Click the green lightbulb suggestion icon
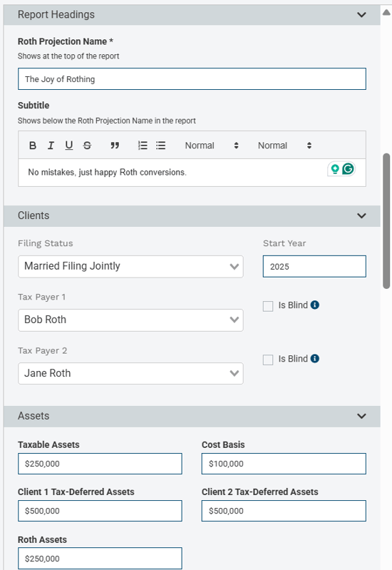 point(335,168)
